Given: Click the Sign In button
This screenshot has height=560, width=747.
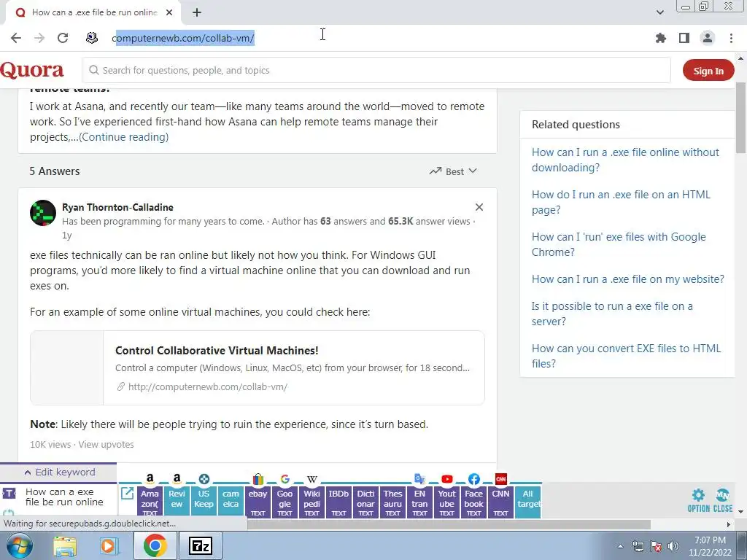Looking at the screenshot, I should coord(708,71).
